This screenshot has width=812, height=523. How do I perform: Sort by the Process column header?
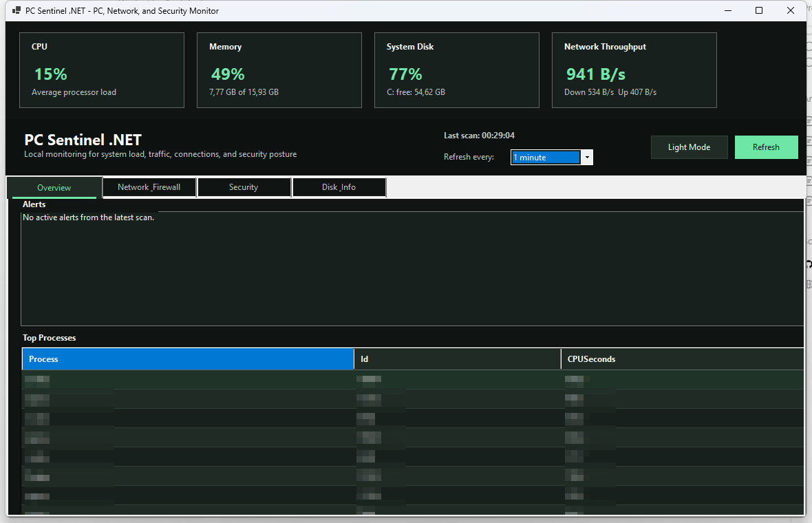188,359
